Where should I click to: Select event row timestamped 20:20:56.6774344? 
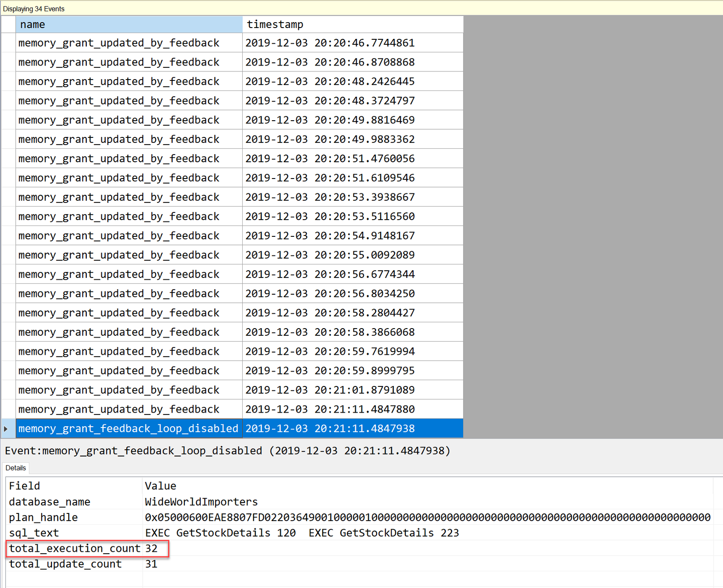tap(232, 274)
